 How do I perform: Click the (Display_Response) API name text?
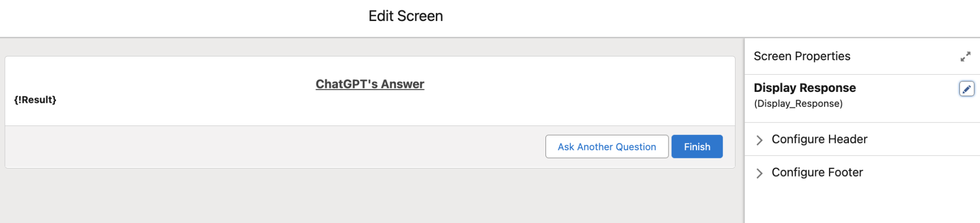point(798,104)
